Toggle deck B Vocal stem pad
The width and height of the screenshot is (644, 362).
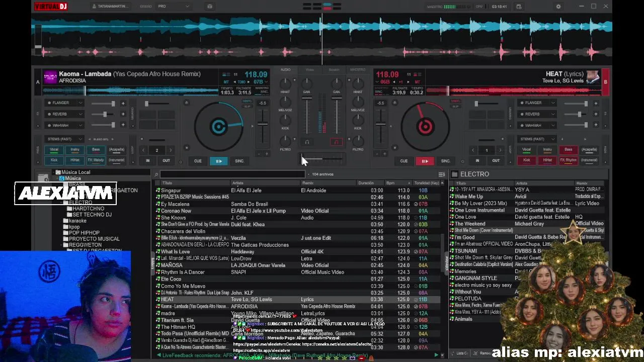click(526, 150)
